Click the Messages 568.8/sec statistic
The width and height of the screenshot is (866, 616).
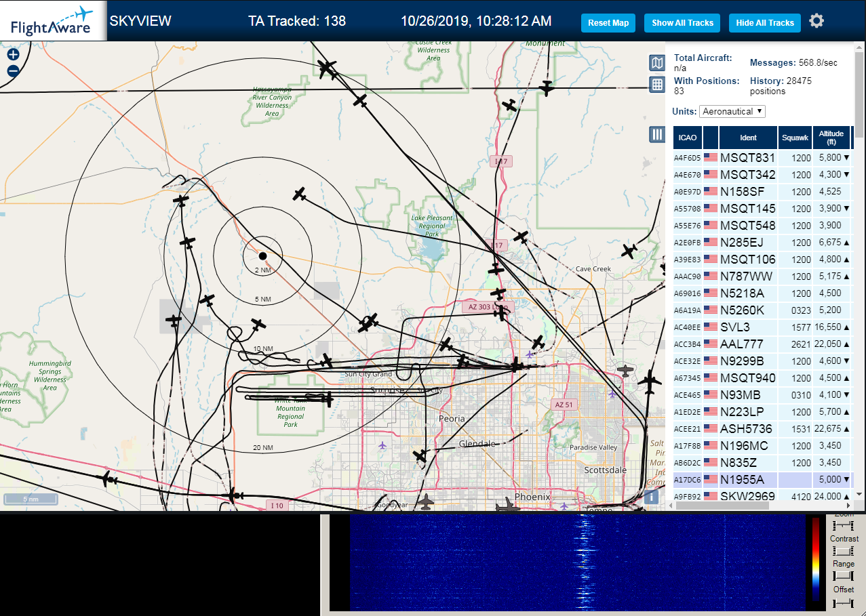[x=793, y=63]
